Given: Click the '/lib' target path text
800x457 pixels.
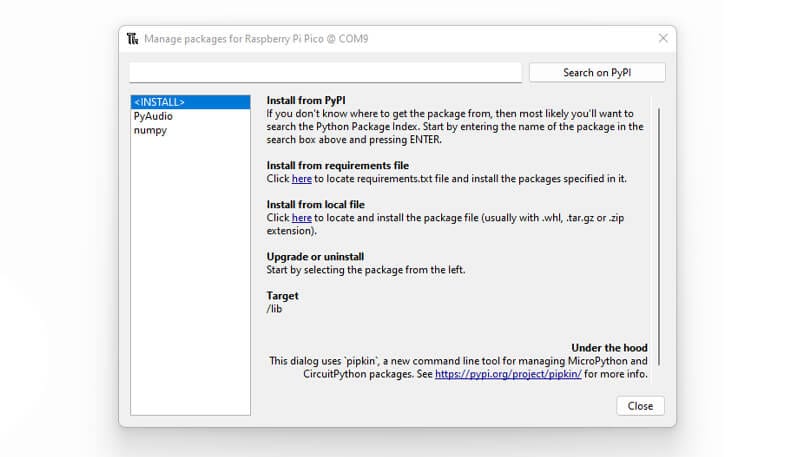Looking at the screenshot, I should point(274,309).
